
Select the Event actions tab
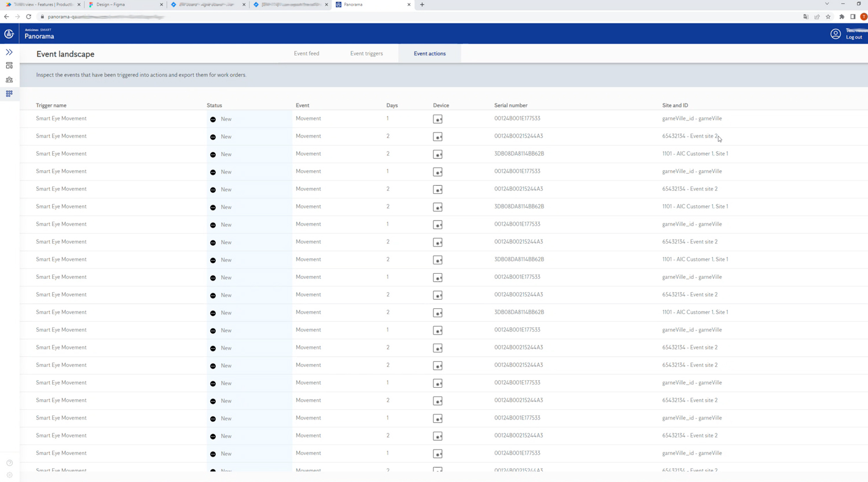tap(430, 54)
